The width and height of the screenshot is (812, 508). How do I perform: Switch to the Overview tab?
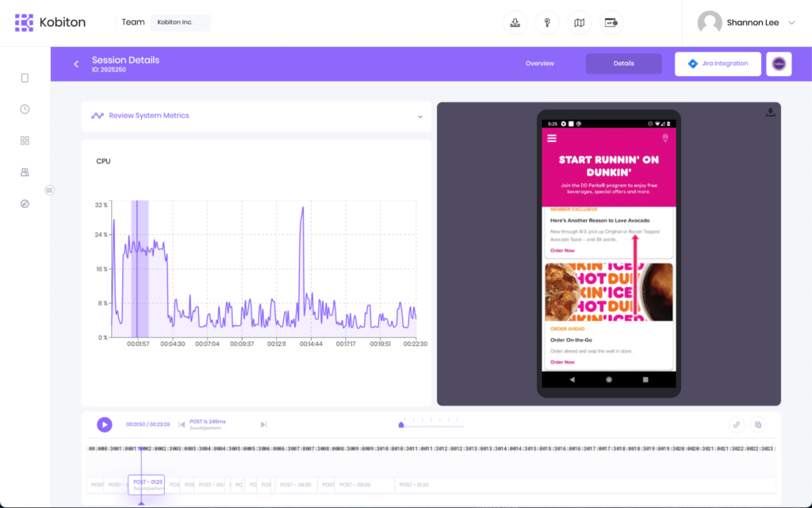pos(539,63)
